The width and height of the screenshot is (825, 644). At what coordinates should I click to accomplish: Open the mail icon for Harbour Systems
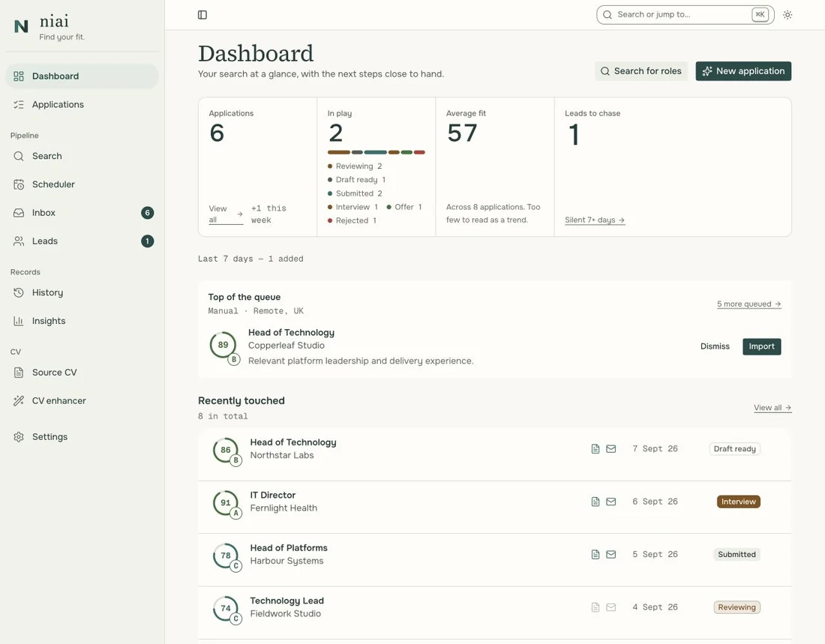tap(610, 554)
